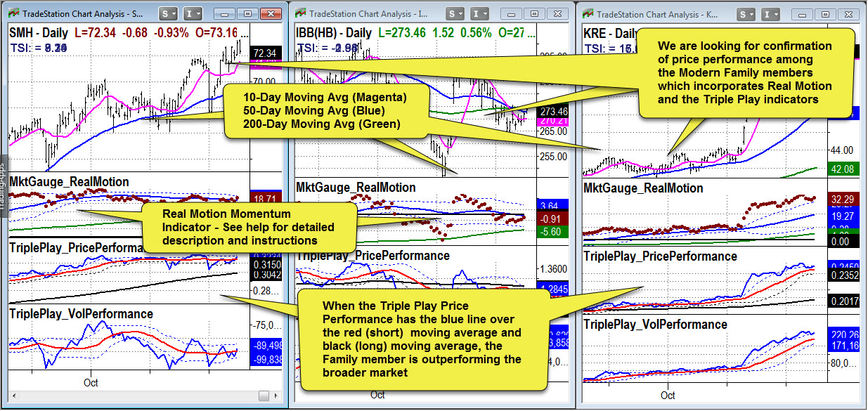Click the 72.34 last price tag on SMH axis
The image size is (868, 411).
click(x=266, y=53)
